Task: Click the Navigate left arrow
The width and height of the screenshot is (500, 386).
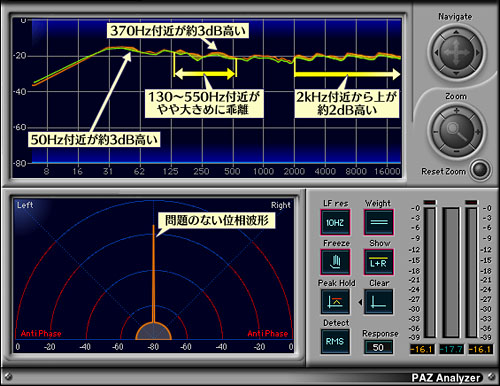Action: point(436,53)
